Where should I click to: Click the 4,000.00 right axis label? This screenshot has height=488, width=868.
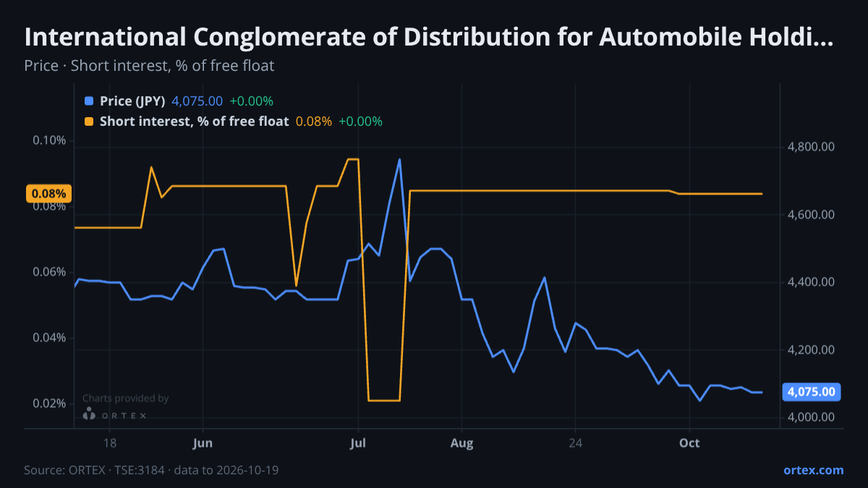pos(811,417)
